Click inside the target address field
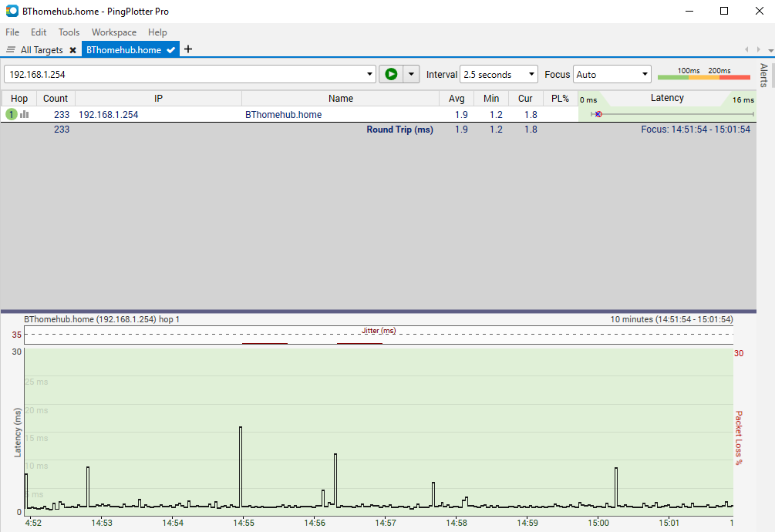 click(185, 74)
